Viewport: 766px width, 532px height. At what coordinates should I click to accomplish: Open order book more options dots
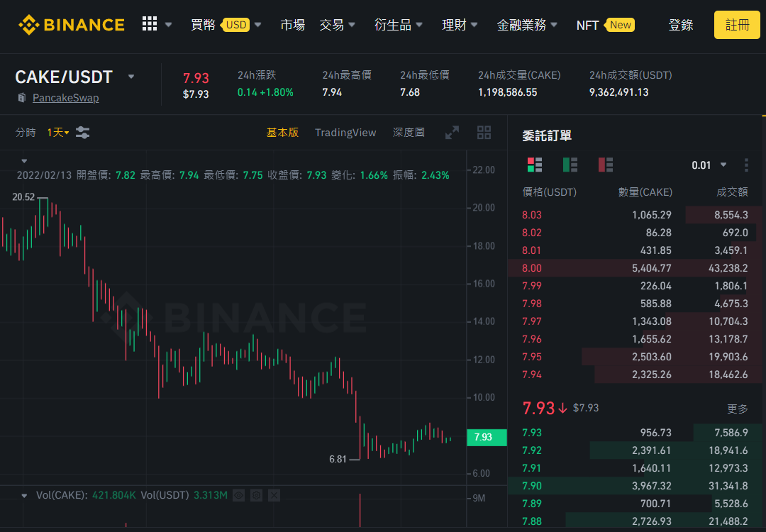tap(746, 165)
